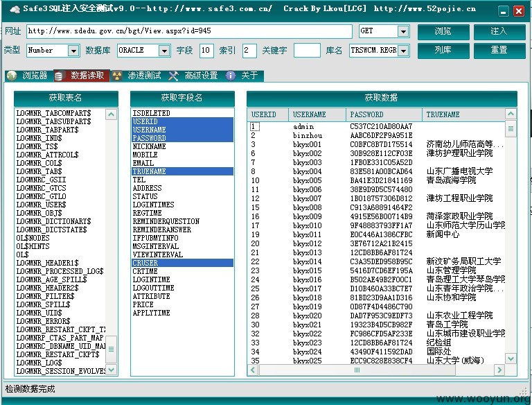Click the globe icon on the 浏览器 tab

coord(12,76)
